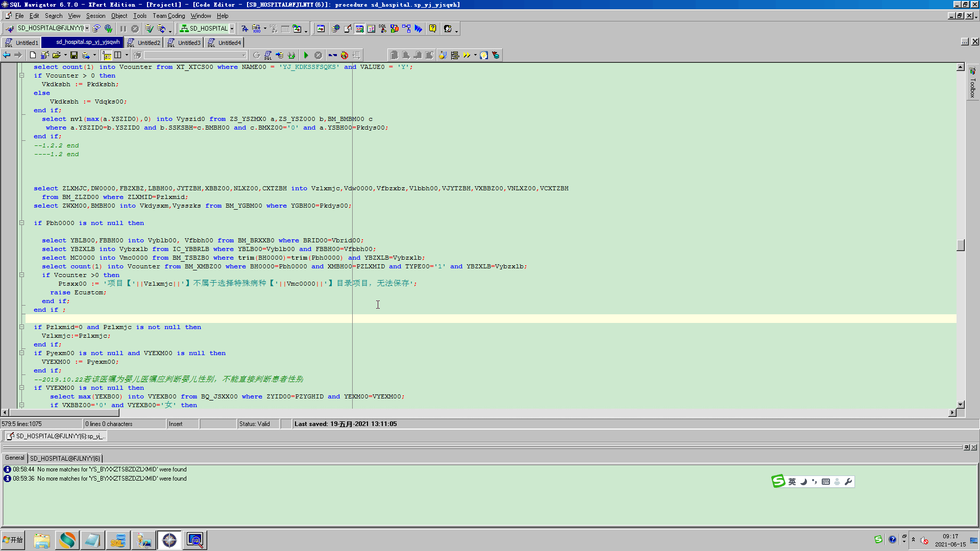This screenshot has width=980, height=551.
Task: Collapse the 'if Pbh0000 is not null' block
Action: tap(21, 223)
